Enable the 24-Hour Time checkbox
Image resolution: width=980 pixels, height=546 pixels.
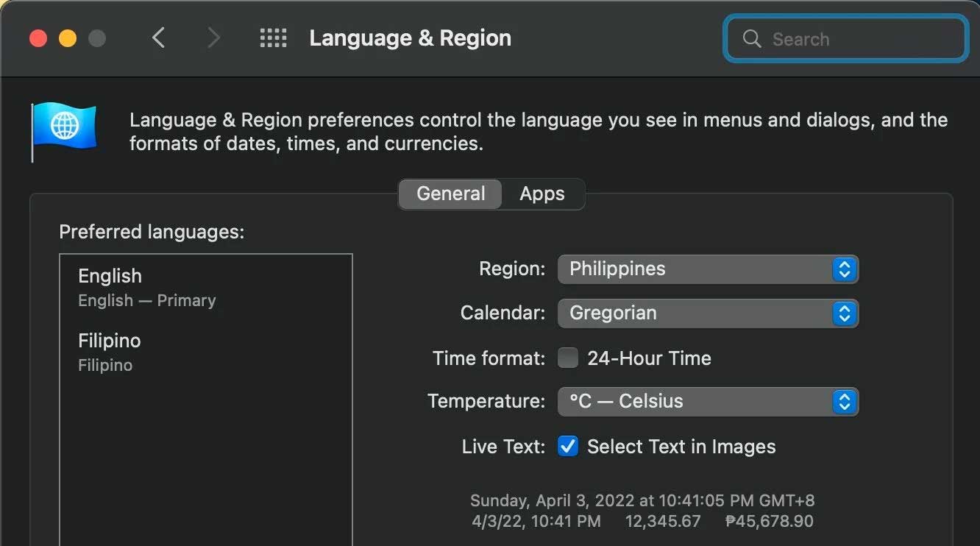(568, 358)
